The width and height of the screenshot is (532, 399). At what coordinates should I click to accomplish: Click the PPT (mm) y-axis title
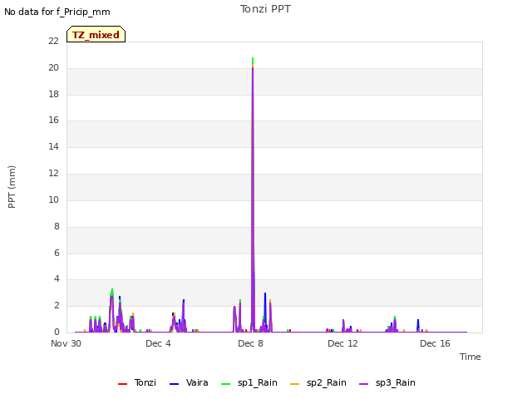(x=12, y=187)
